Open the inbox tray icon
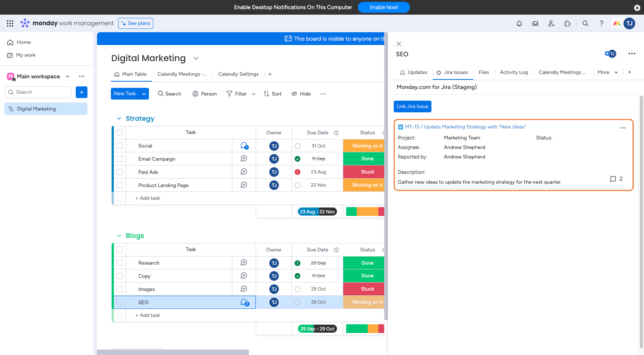Viewport: 644px width, 355px height. coord(535,23)
